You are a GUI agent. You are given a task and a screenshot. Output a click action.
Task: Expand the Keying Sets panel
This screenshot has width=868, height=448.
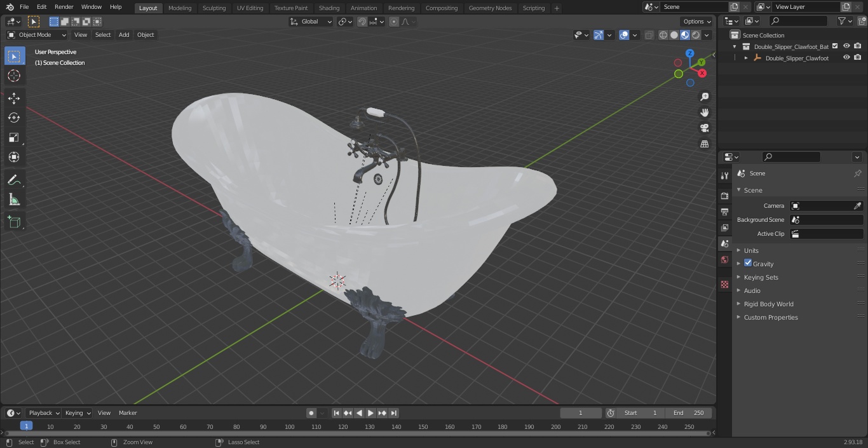[761, 277]
